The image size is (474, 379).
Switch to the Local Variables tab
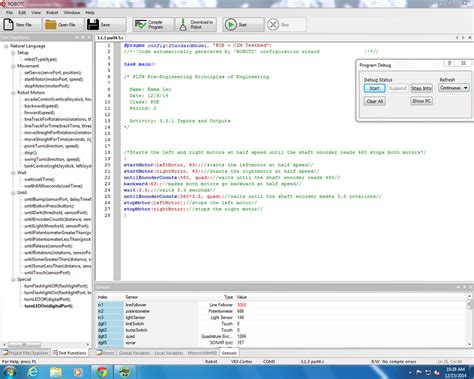[169, 353]
